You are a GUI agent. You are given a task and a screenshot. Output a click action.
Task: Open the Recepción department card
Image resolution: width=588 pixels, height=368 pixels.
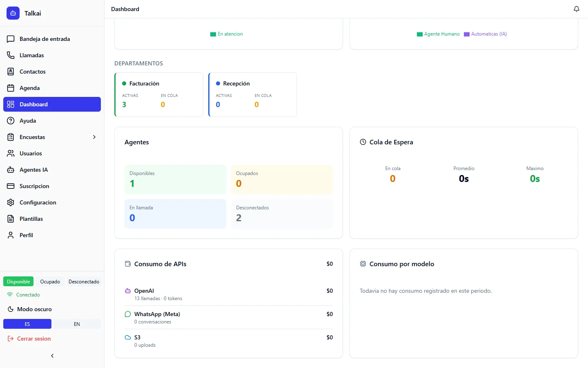(x=252, y=94)
